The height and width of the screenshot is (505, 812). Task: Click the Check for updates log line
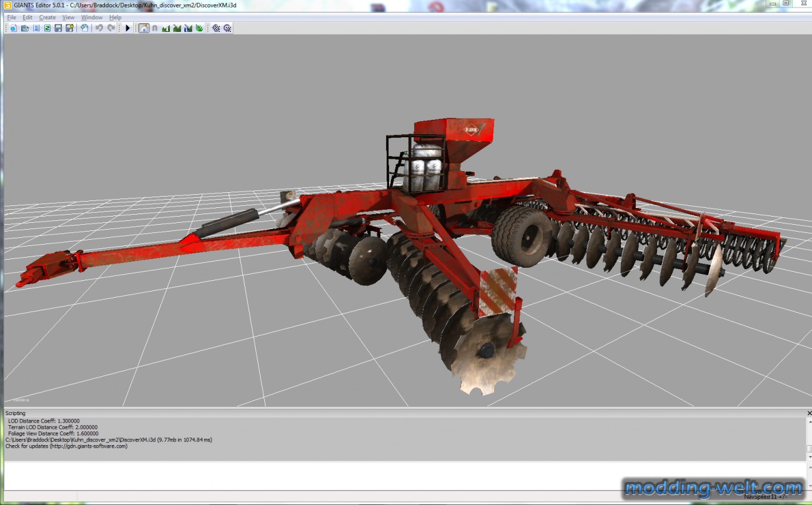(66, 446)
